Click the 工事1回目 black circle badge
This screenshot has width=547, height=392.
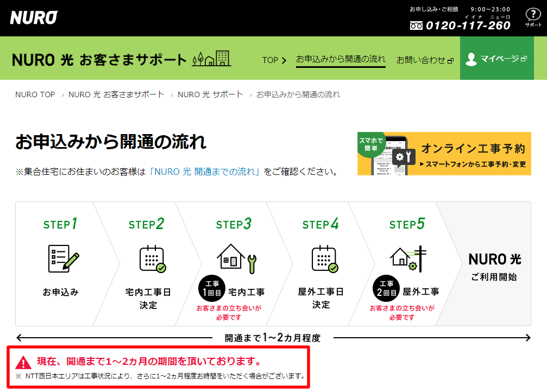point(212,289)
